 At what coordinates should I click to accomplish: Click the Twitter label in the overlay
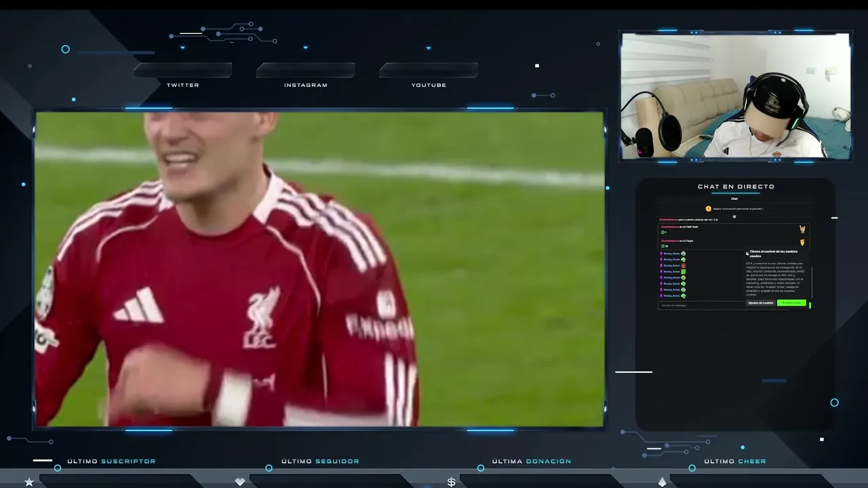pyautogui.click(x=183, y=85)
